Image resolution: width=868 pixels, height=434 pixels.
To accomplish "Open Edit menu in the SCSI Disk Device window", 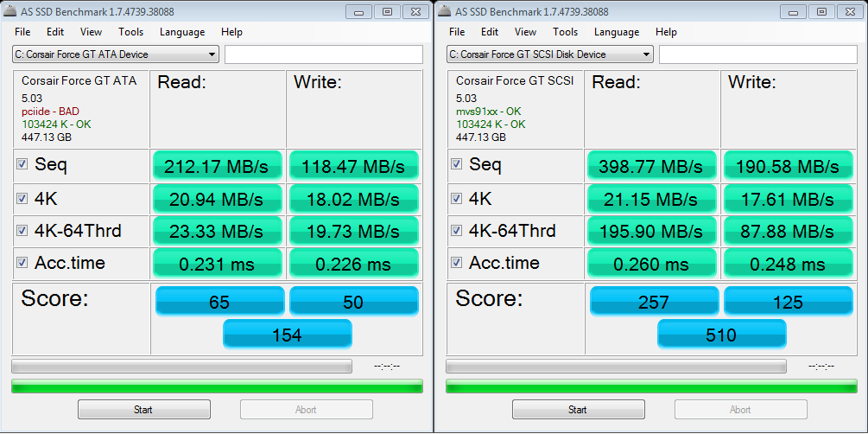I will [x=490, y=32].
